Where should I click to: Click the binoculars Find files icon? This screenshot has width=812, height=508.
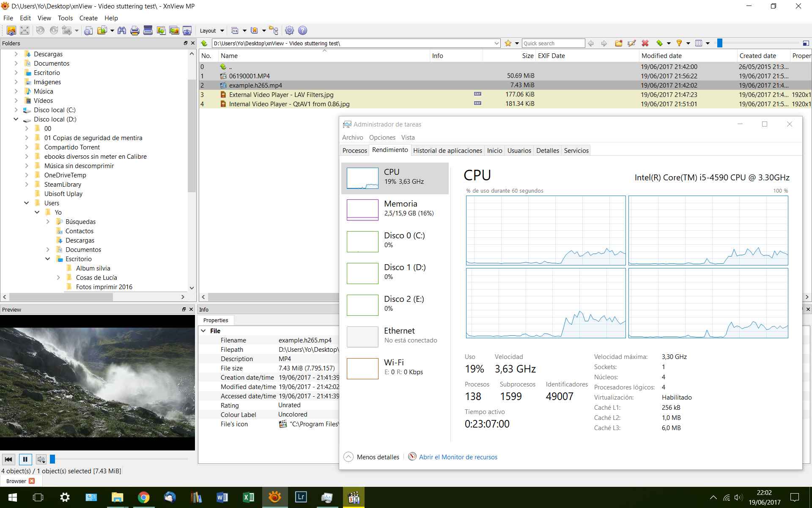122,30
